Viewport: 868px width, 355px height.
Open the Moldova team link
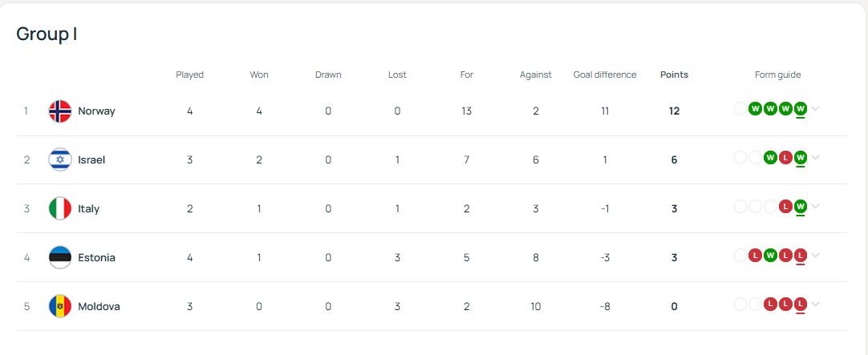(x=99, y=306)
